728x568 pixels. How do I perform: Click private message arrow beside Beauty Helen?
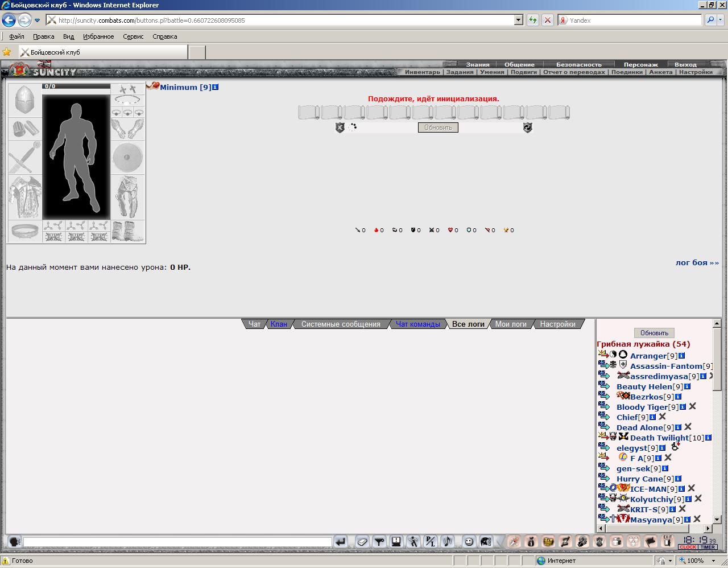tap(604, 386)
